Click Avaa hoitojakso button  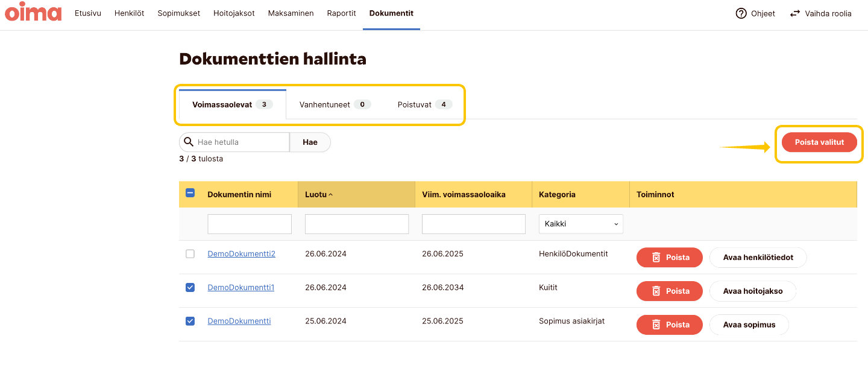pyautogui.click(x=753, y=291)
